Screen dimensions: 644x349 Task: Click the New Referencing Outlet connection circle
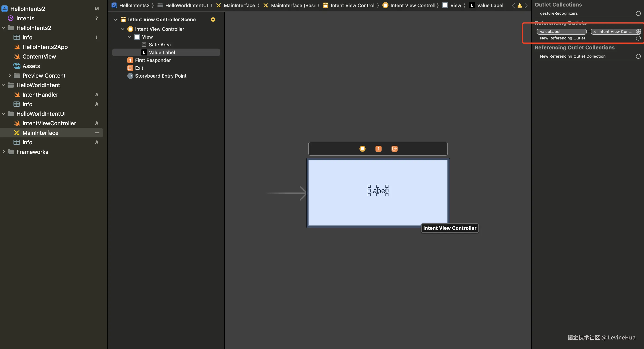[638, 38]
